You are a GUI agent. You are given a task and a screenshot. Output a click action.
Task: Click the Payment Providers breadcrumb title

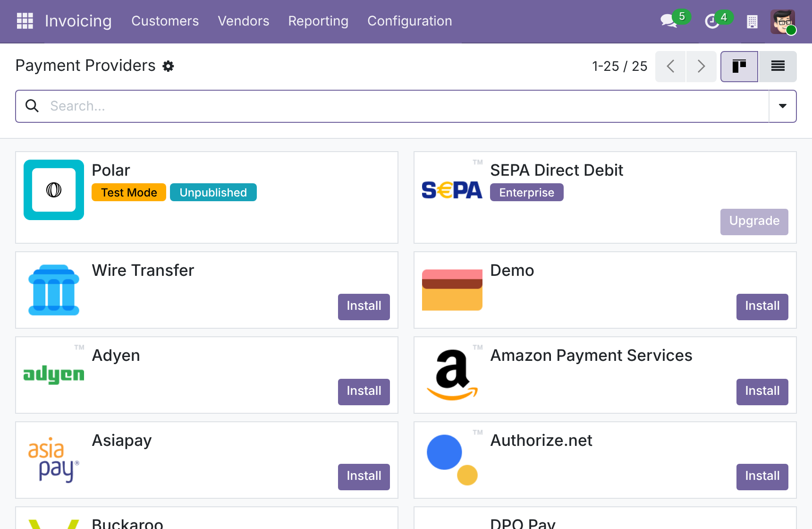[x=85, y=66]
